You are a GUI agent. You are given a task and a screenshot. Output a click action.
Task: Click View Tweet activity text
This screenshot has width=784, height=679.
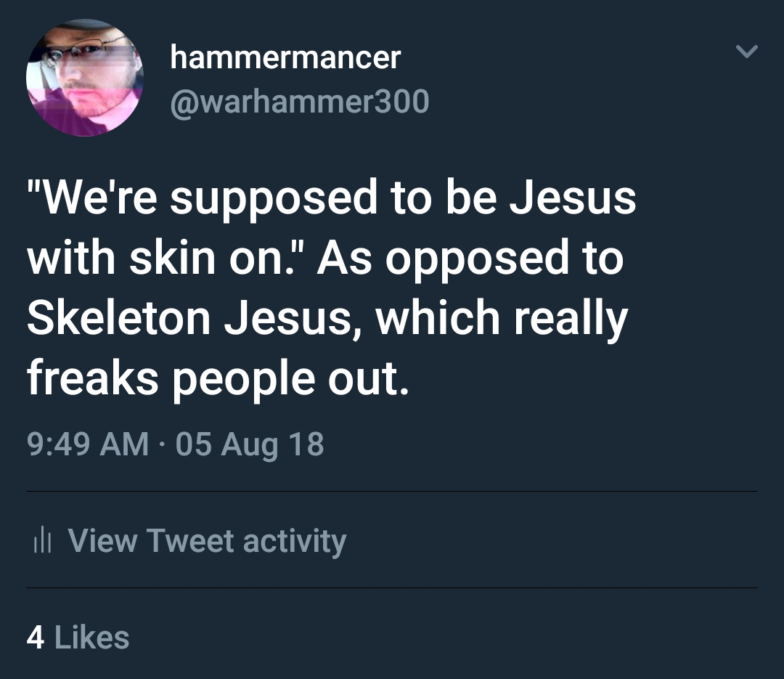pos(206,541)
